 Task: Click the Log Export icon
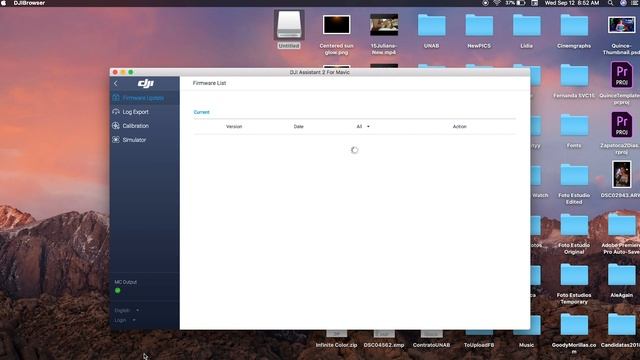tap(116, 111)
